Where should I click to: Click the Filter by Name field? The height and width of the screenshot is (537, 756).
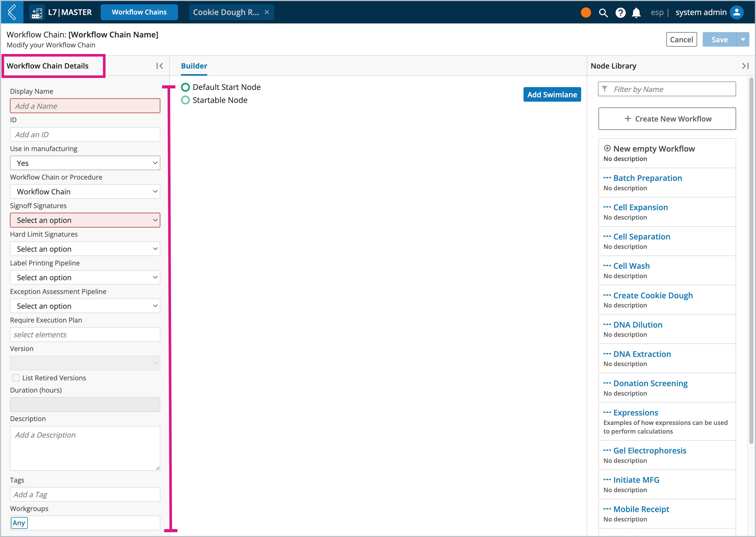(667, 89)
